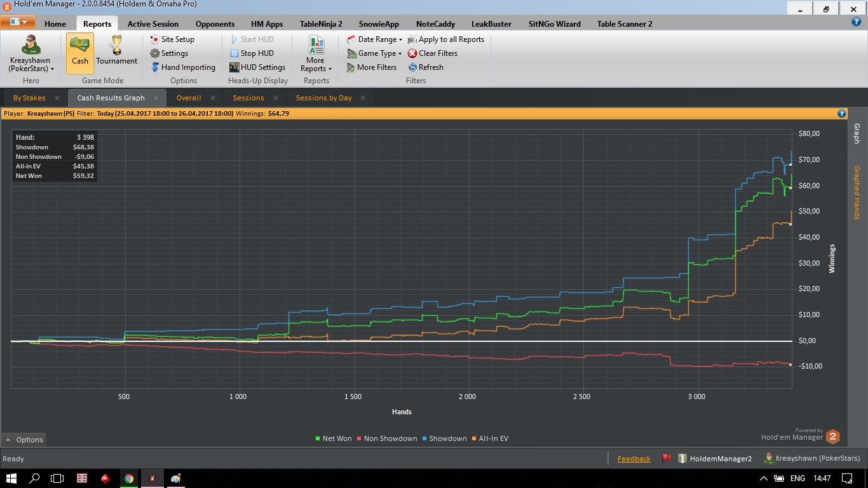868x488 pixels.
Task: Open the More Reports dropdown
Action: coord(316,55)
